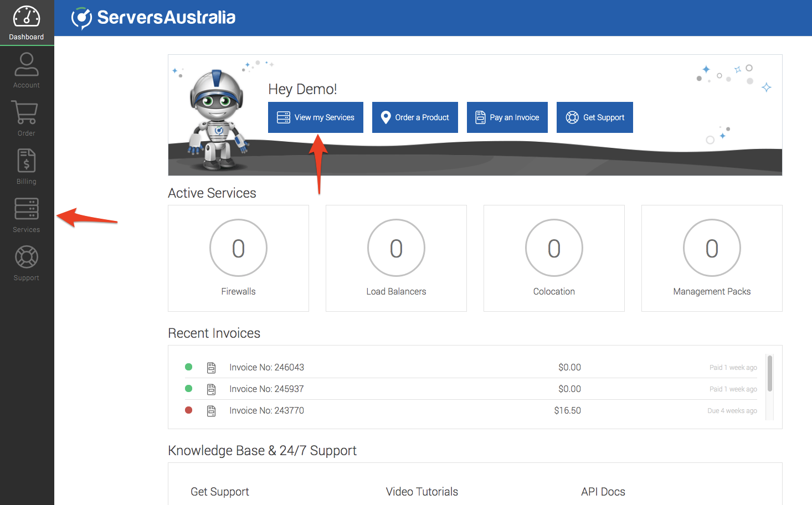Open the Dashboard speedometer icon
812x505 pixels.
(x=27, y=17)
